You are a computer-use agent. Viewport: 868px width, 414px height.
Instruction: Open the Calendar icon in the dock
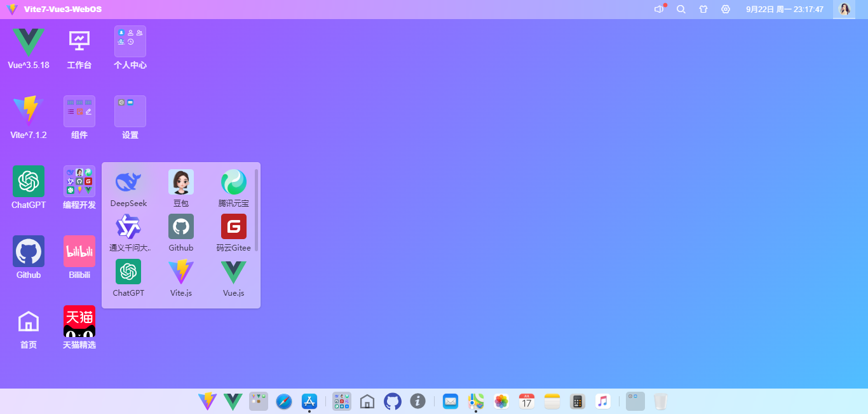[x=527, y=401]
